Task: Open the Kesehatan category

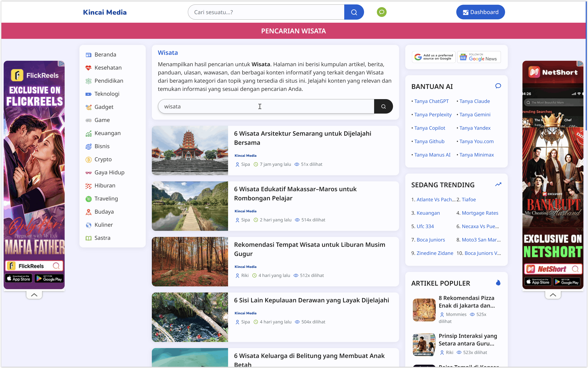Action: pos(108,68)
